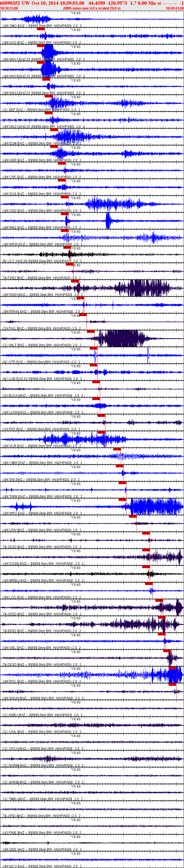Click the UW SOS EHZ station label

click(x=42, y=194)
